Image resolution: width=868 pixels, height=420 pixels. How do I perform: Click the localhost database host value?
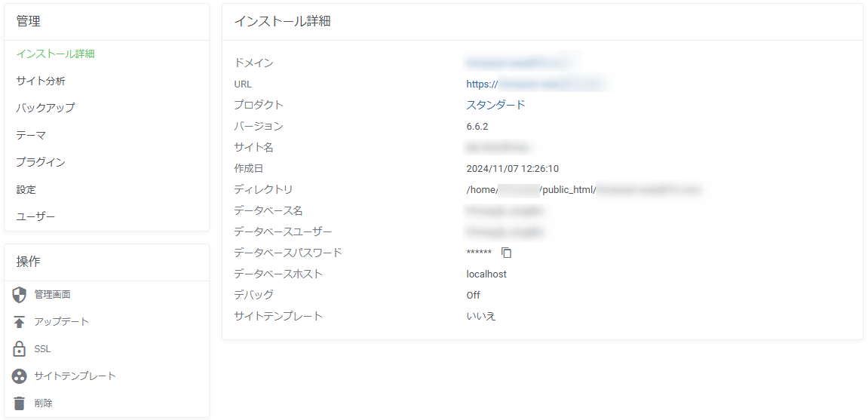click(x=486, y=274)
